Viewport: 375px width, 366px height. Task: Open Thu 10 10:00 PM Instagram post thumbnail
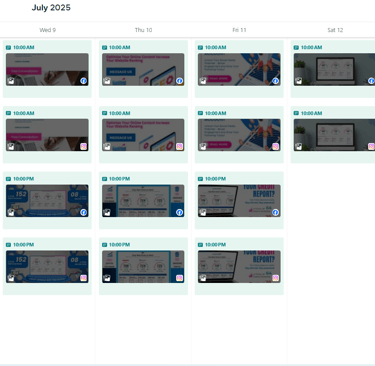point(143,267)
